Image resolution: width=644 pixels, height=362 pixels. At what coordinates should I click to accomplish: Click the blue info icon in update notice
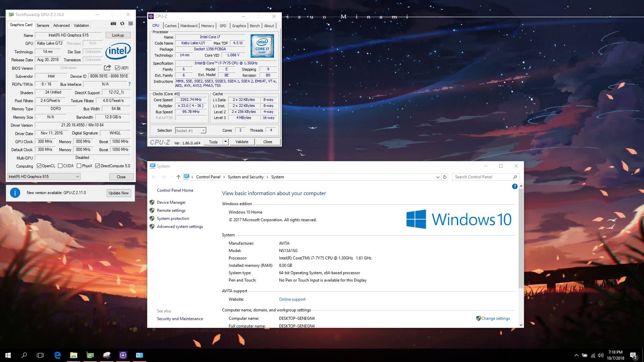15,193
